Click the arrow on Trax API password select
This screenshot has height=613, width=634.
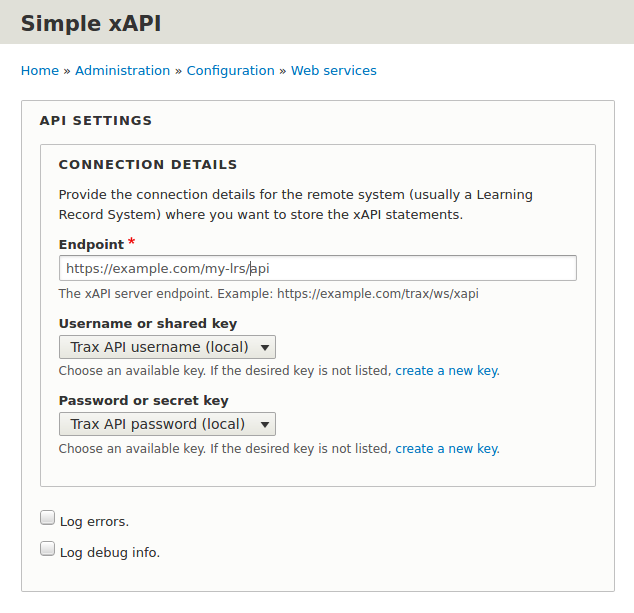[x=265, y=425]
